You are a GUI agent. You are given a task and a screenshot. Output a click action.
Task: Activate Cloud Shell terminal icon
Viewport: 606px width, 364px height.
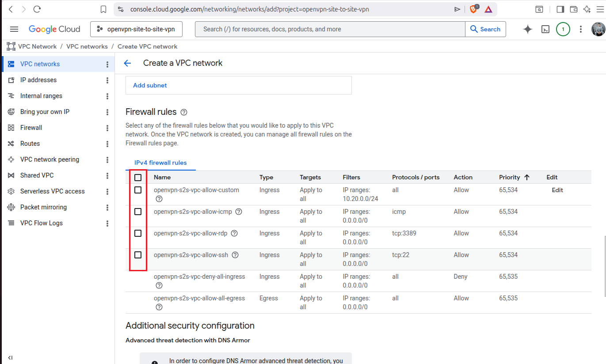coord(546,30)
